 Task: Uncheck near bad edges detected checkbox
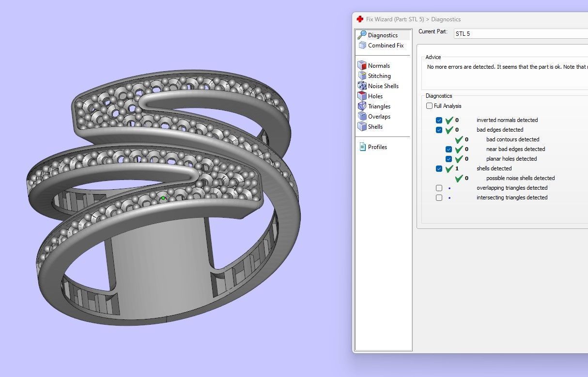click(x=449, y=149)
